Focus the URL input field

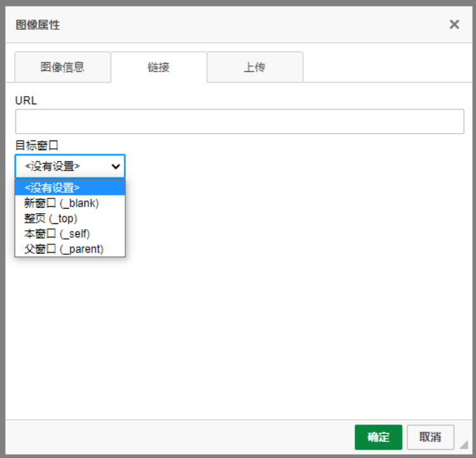[239, 121]
